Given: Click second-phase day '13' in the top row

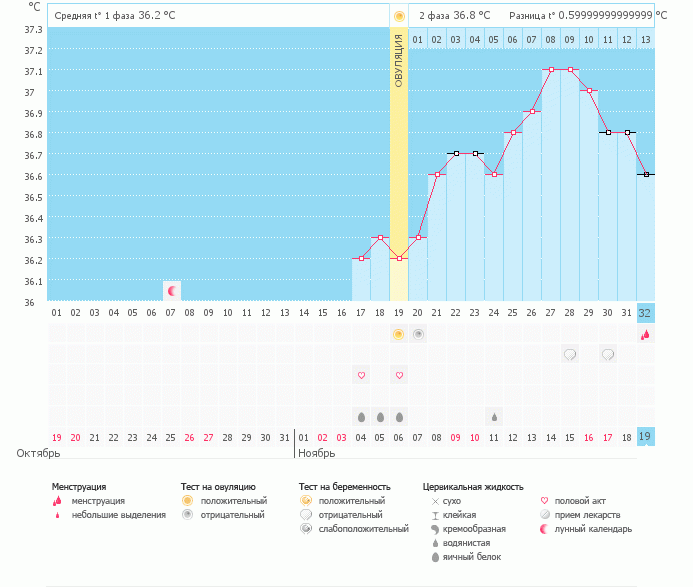Looking at the screenshot, I should click(646, 40).
